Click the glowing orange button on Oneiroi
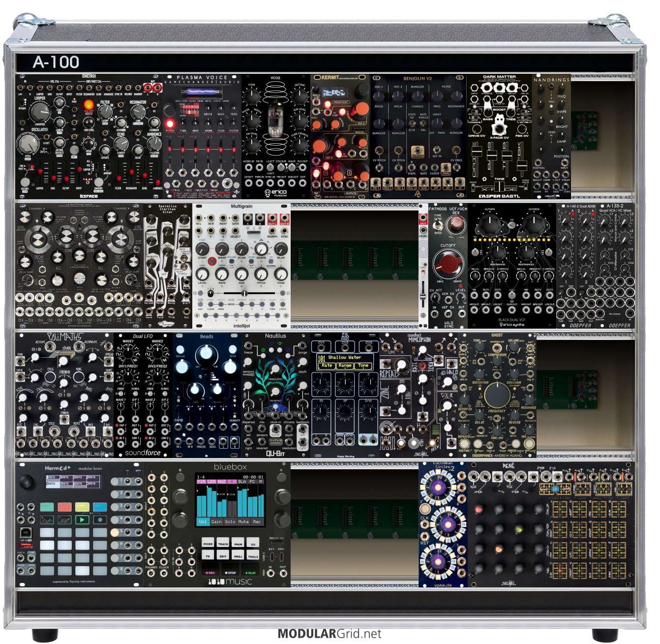Viewport: 660px width, 644px height. 89,105
